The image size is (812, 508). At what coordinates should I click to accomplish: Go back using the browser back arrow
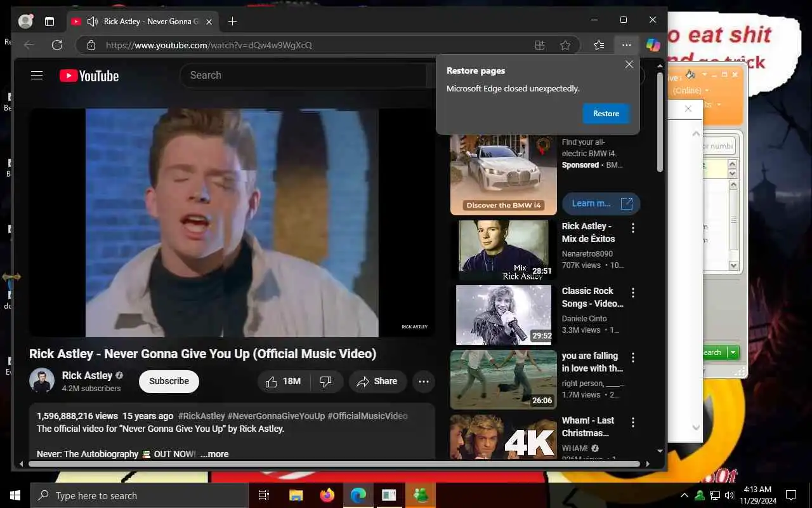pos(29,45)
